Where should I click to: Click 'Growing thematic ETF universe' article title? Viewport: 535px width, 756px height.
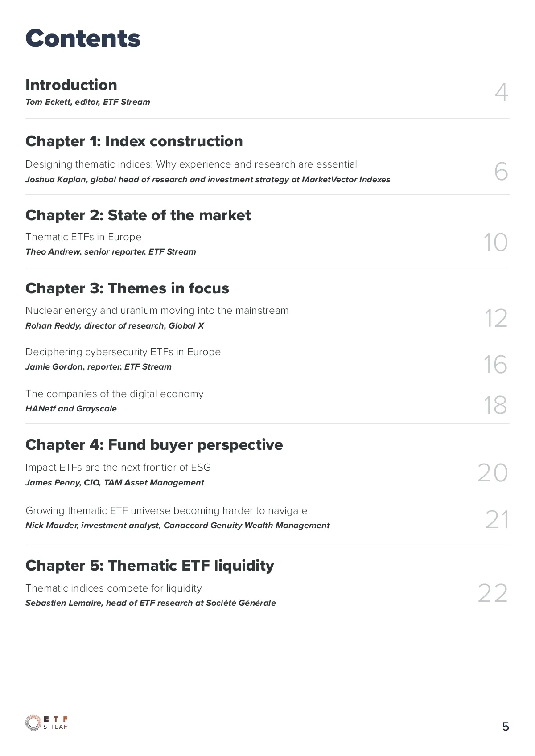click(166, 511)
